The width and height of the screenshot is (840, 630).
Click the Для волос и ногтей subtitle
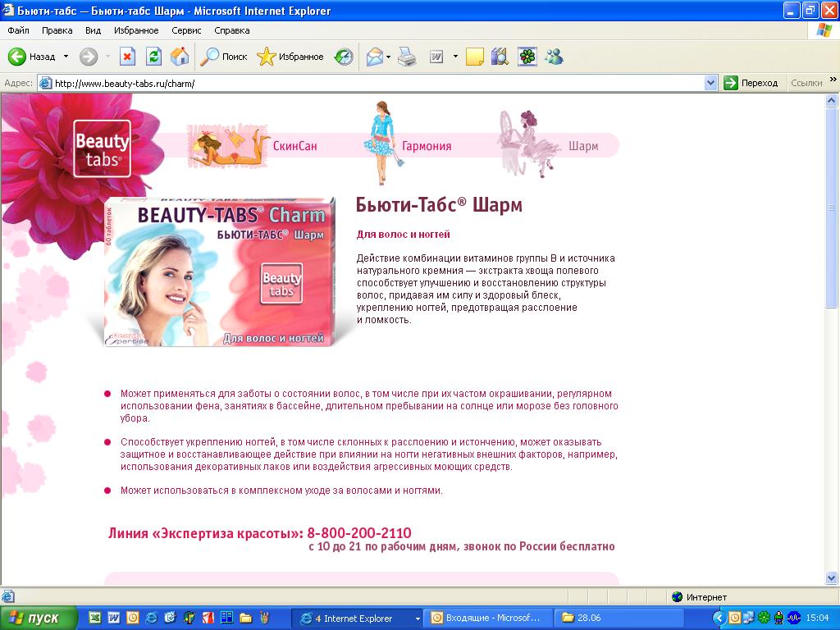click(404, 234)
